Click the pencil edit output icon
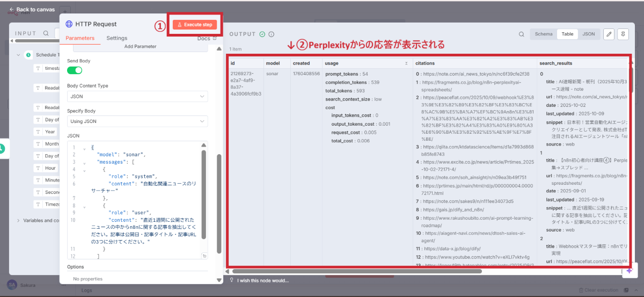Image resolution: width=644 pixels, height=297 pixels. coord(609,34)
